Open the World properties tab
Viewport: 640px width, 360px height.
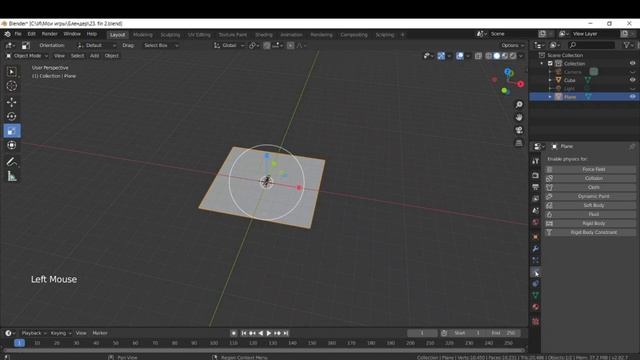(536, 222)
